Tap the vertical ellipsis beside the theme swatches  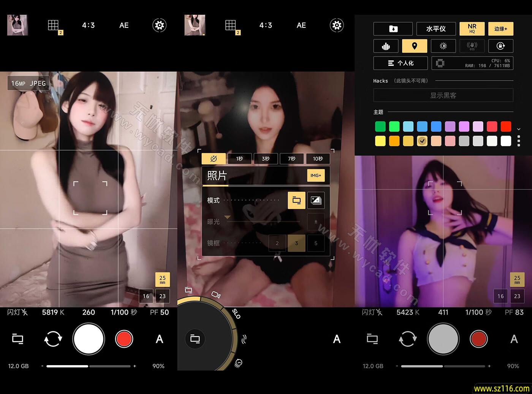click(x=519, y=141)
